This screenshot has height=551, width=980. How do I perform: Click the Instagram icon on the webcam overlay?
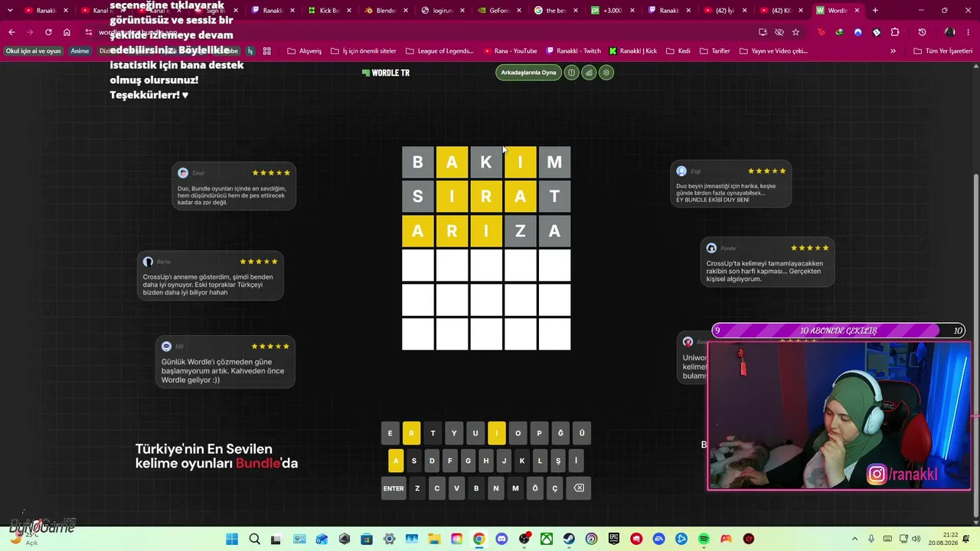877,474
